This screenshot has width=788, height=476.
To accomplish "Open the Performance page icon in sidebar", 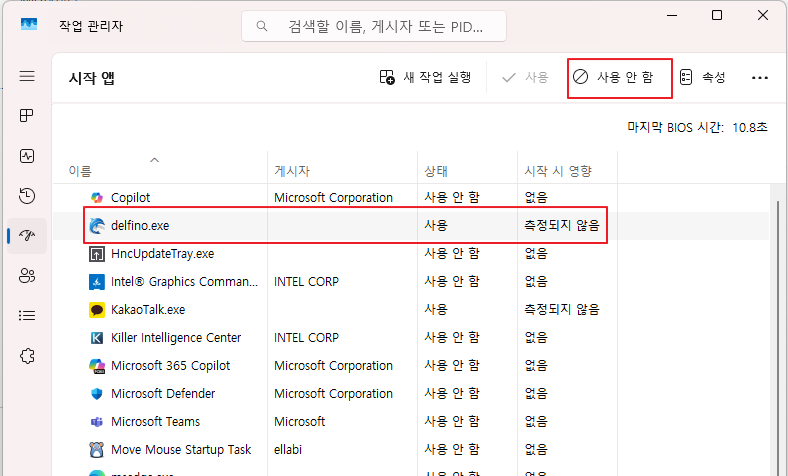I will pos(27,156).
